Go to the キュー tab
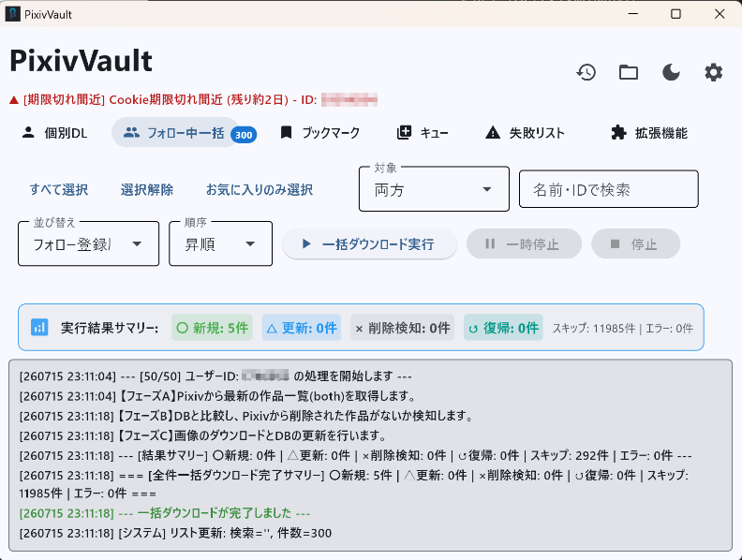 point(423,133)
